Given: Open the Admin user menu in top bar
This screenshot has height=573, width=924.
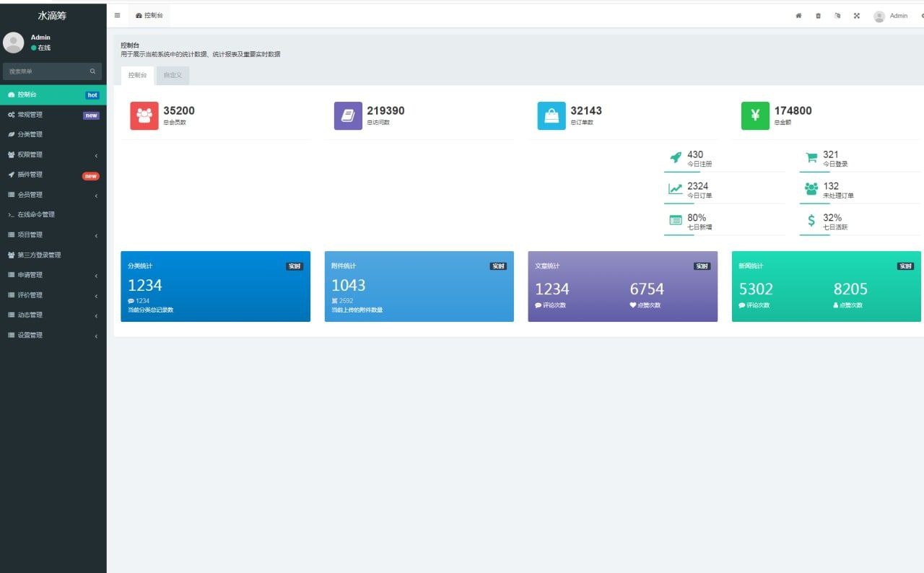Looking at the screenshot, I should click(x=891, y=16).
